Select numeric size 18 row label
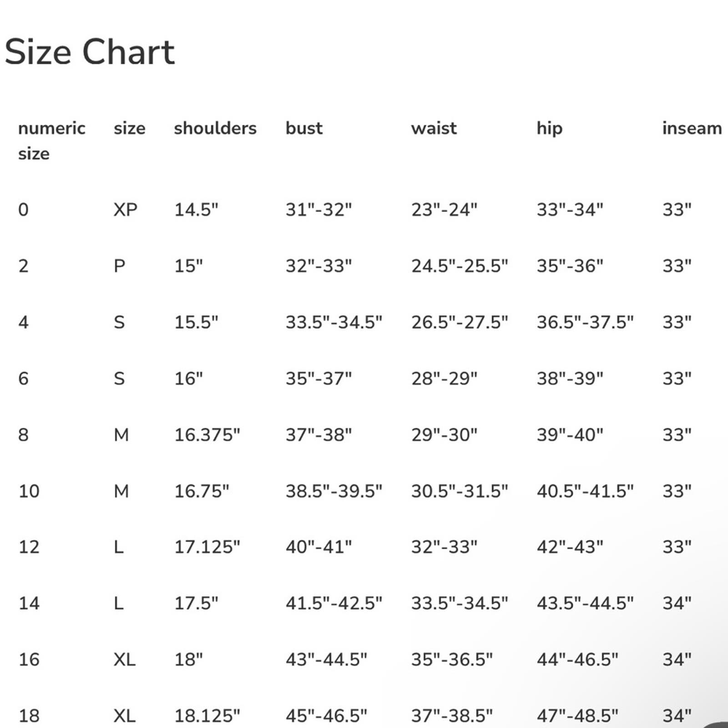728x728 pixels. point(29,716)
